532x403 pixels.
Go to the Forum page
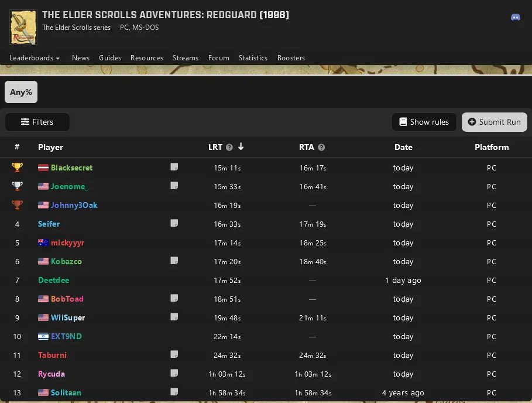(x=218, y=58)
